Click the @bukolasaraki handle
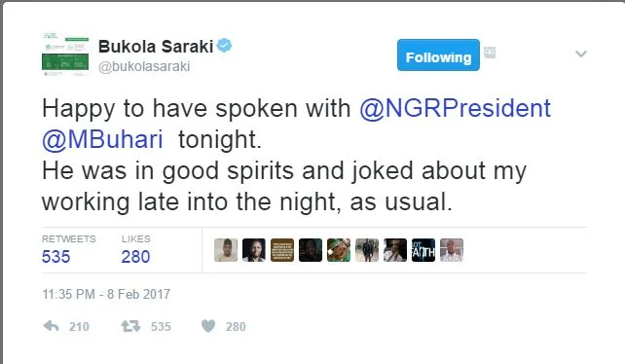The width and height of the screenshot is (625, 364). click(144, 66)
